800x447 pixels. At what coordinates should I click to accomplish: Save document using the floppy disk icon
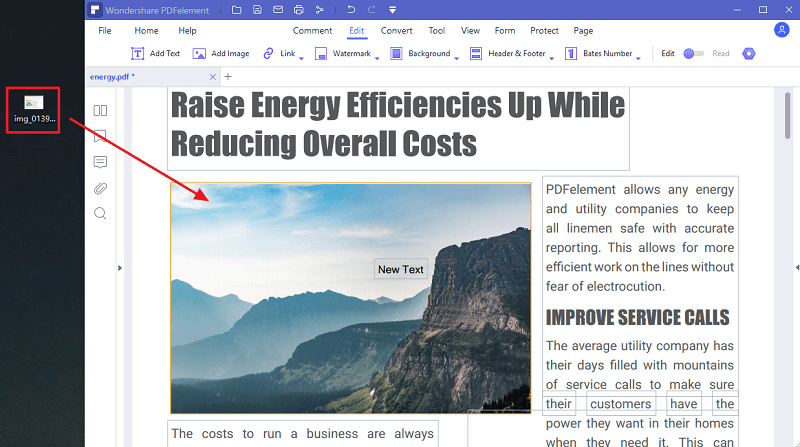(x=257, y=10)
